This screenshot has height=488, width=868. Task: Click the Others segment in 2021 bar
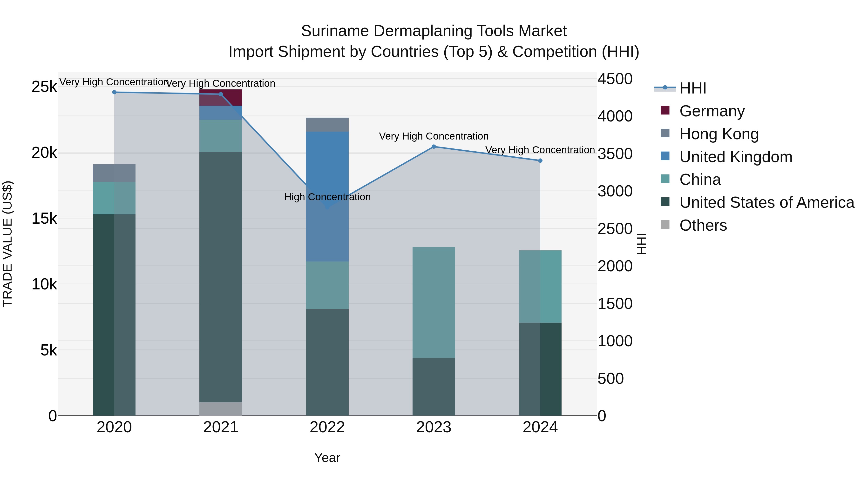pyautogui.click(x=221, y=409)
